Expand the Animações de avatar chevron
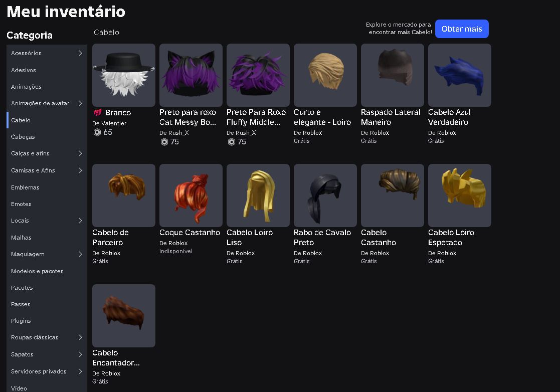This screenshot has height=392, width=560. 80,103
